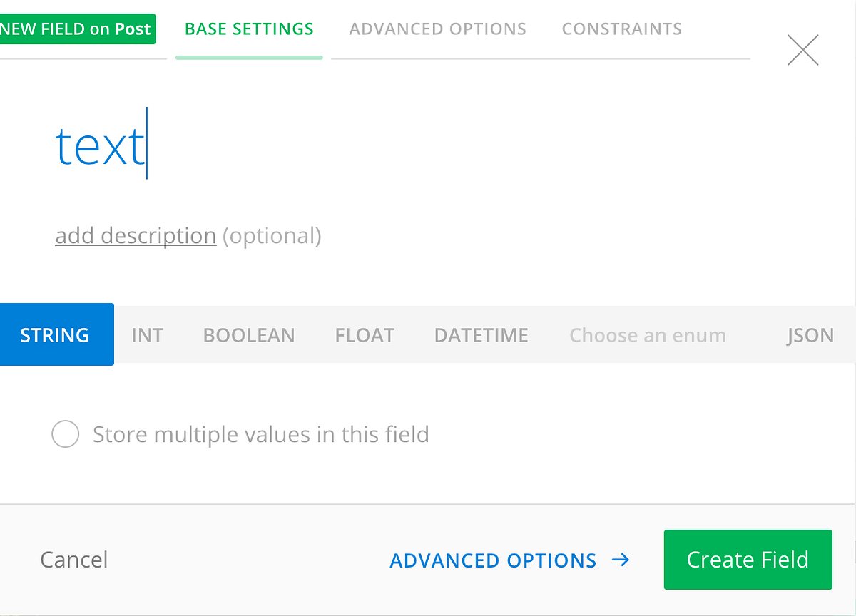Screen dimensions: 856x616
Task: Click the NEW FIELD on Post badge
Action: point(76,29)
